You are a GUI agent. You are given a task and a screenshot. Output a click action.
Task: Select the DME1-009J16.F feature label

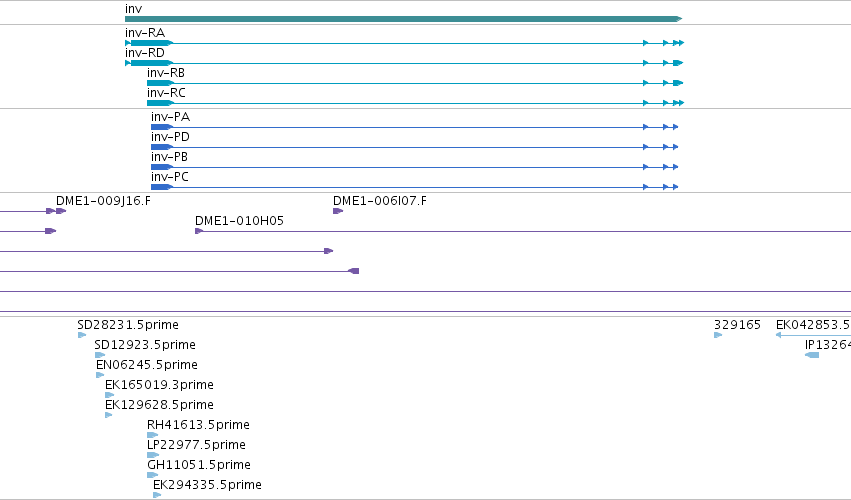(x=103, y=201)
